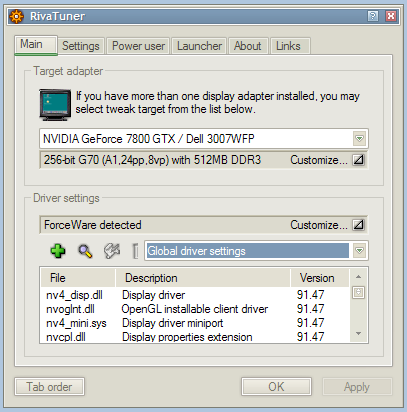Viewport: 407px width, 412px height.
Task: Sort by the Version column header
Action: pos(320,278)
